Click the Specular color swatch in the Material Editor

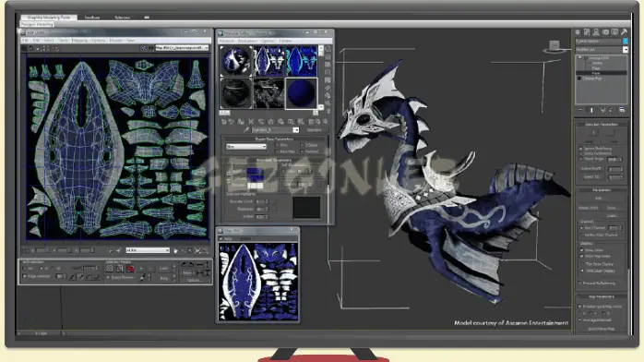255,186
